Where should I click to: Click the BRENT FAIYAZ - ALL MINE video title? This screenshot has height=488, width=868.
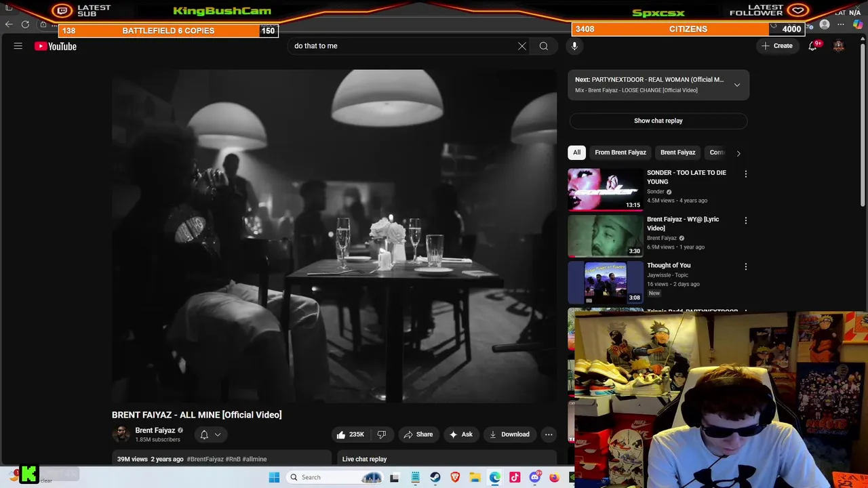point(197,415)
